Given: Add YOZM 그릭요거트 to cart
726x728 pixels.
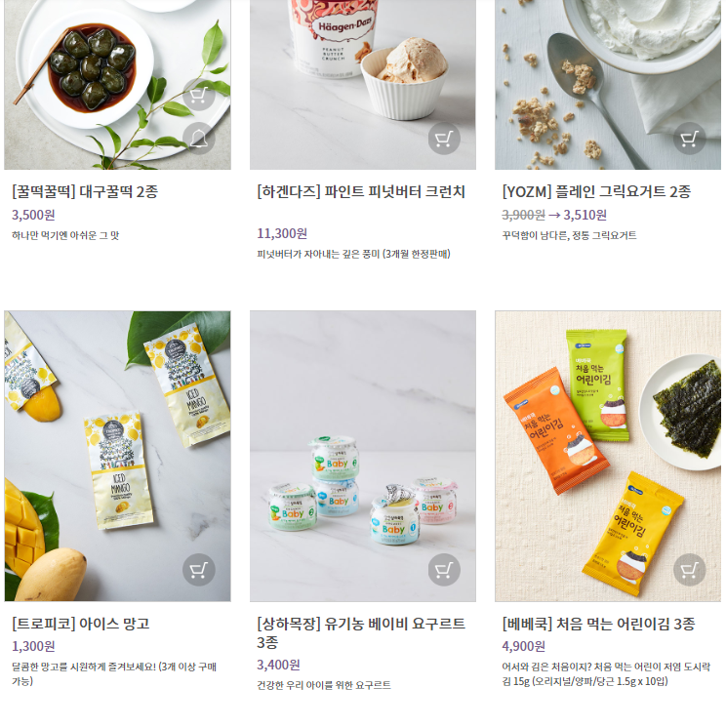Looking at the screenshot, I should (689, 139).
